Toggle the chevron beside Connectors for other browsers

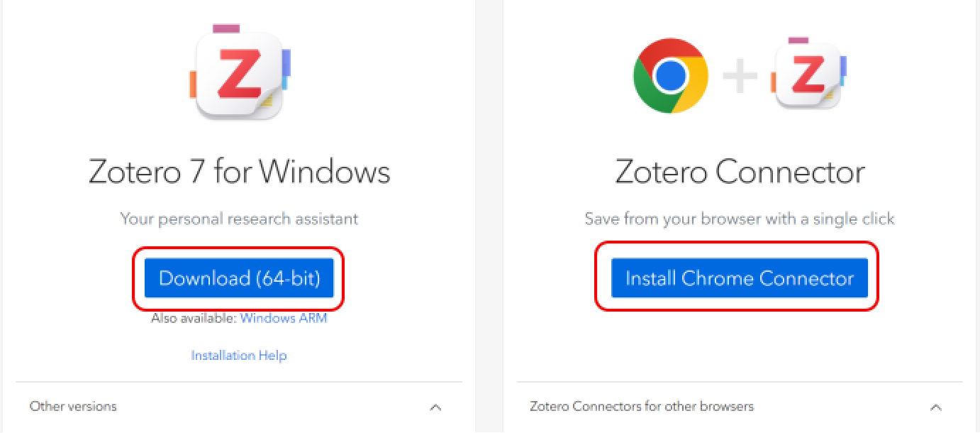point(935,407)
